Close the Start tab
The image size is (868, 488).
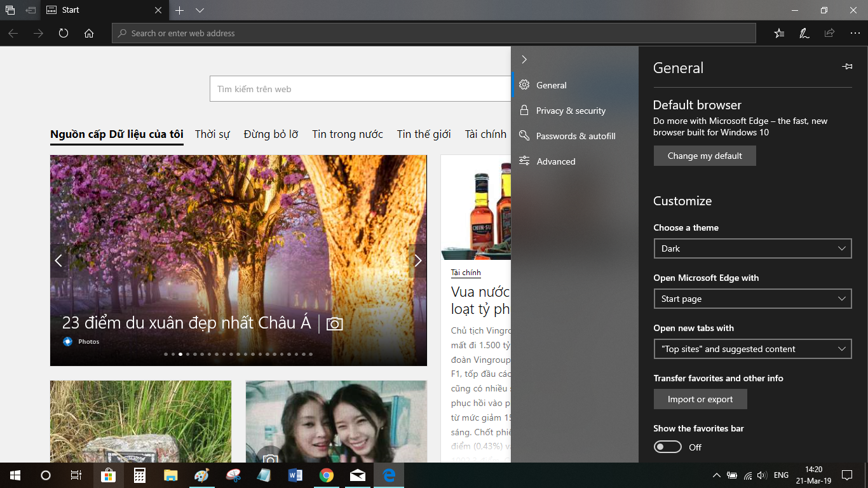click(158, 10)
